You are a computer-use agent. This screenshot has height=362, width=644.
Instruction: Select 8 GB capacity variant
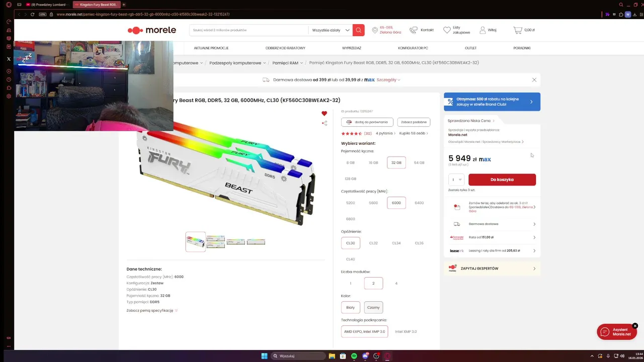(x=351, y=163)
